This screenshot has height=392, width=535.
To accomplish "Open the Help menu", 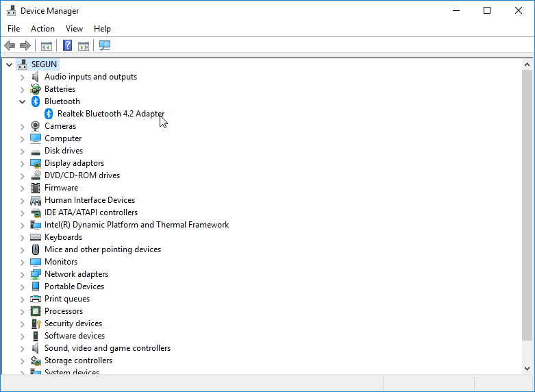I will pos(102,29).
